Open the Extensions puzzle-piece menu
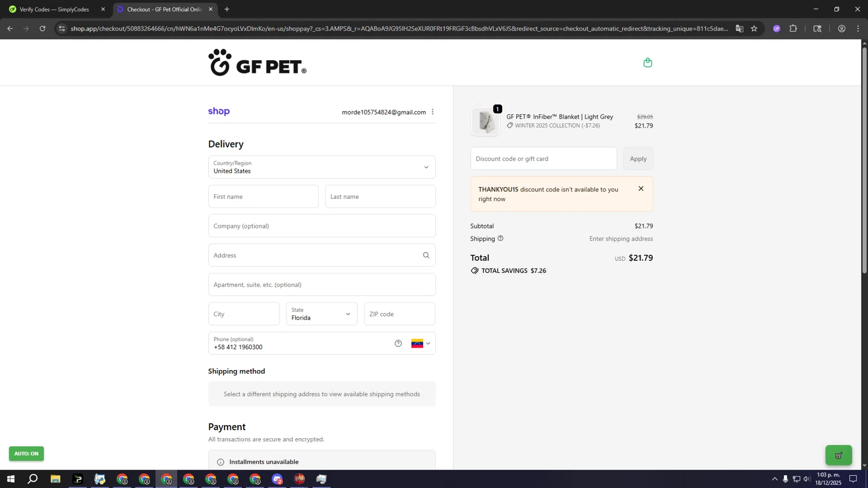The image size is (868, 488). [x=793, y=28]
